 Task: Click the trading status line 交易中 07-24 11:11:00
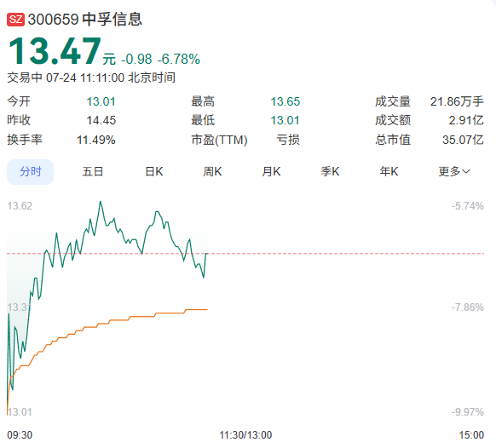coord(66,78)
